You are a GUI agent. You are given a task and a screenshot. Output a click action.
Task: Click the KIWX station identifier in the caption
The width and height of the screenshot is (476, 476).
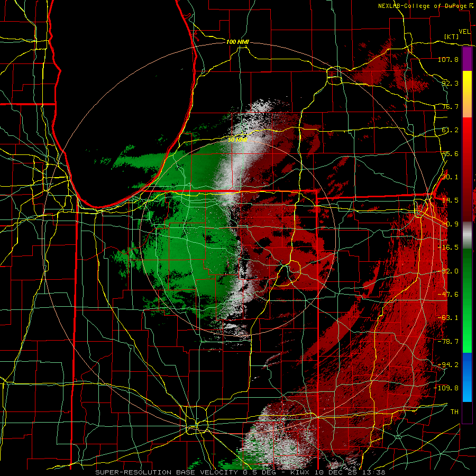click(x=300, y=472)
